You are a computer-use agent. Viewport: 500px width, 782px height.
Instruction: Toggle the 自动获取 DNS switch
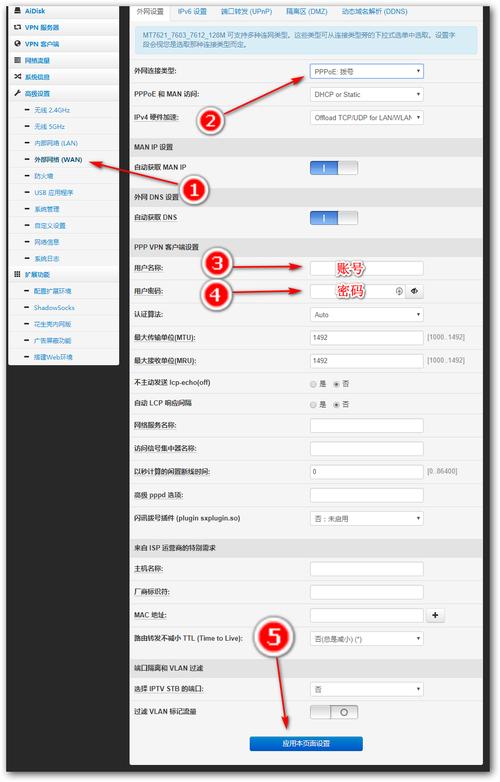pyautogui.click(x=333, y=217)
